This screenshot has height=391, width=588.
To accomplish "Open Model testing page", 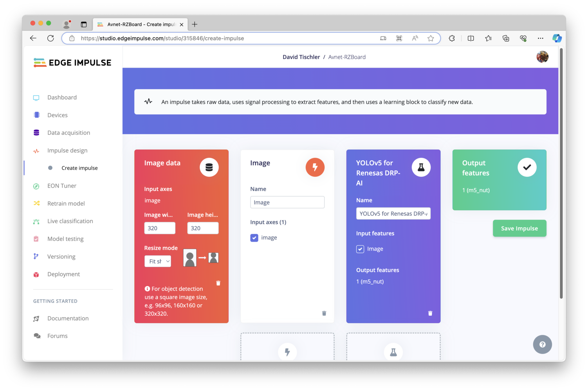I will (x=65, y=239).
